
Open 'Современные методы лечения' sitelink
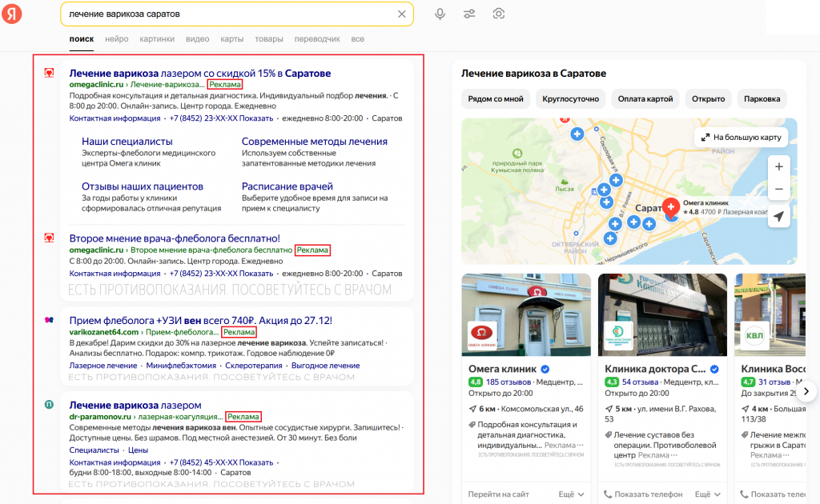(314, 142)
